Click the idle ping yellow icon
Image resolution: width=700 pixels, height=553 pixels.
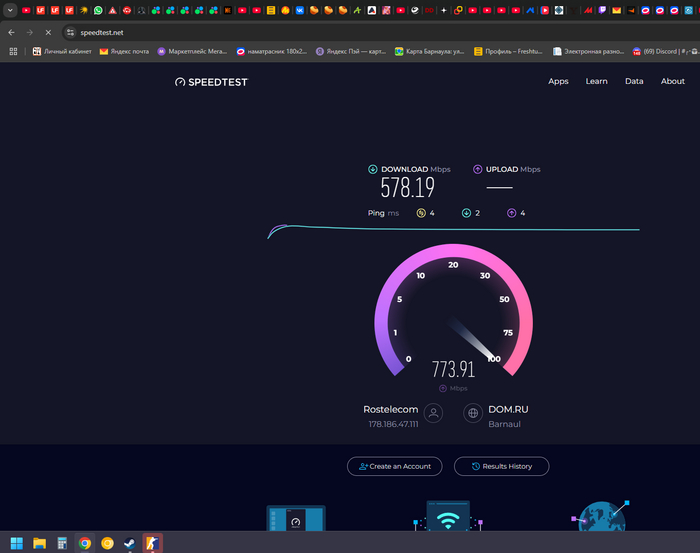click(x=421, y=213)
